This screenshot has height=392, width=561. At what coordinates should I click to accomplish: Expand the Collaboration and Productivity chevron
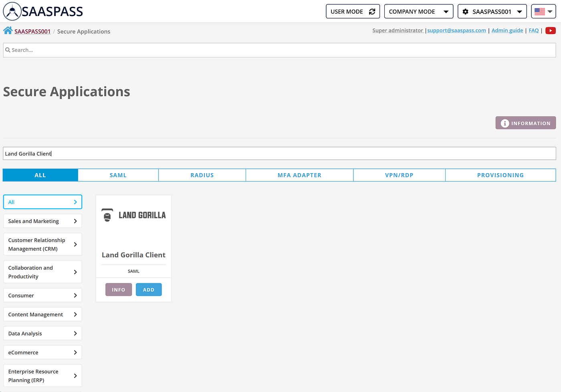[75, 272]
